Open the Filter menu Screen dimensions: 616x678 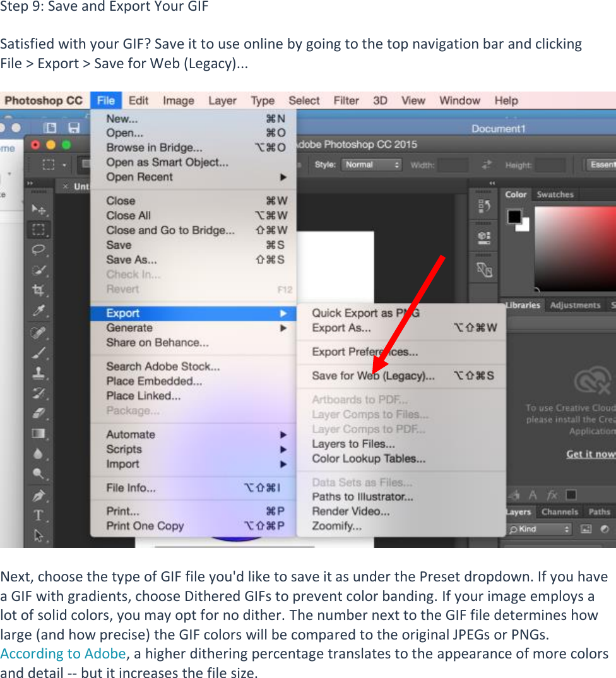(346, 100)
